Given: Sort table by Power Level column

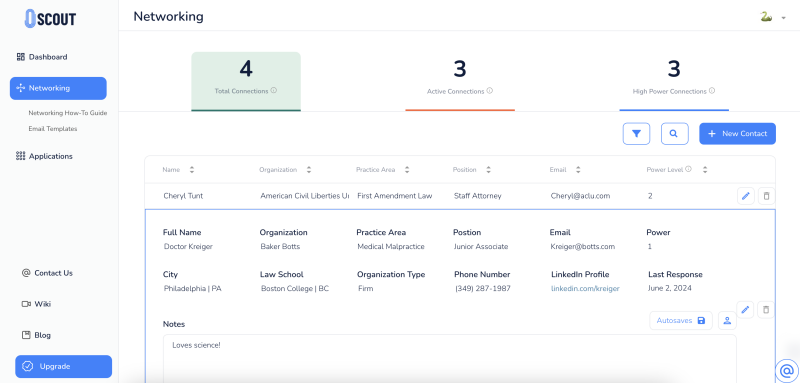Looking at the screenshot, I should [x=705, y=170].
